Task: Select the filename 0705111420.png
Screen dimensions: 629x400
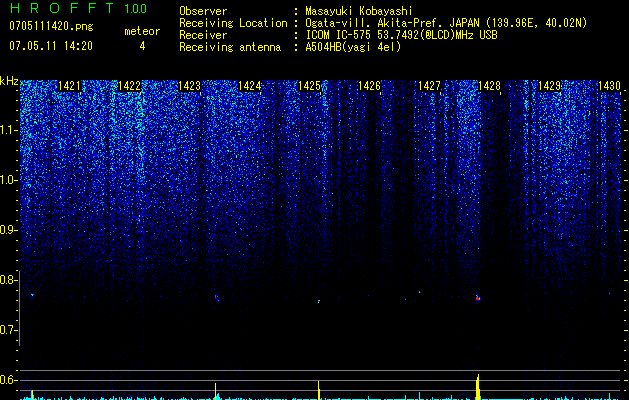Action: 51,26
